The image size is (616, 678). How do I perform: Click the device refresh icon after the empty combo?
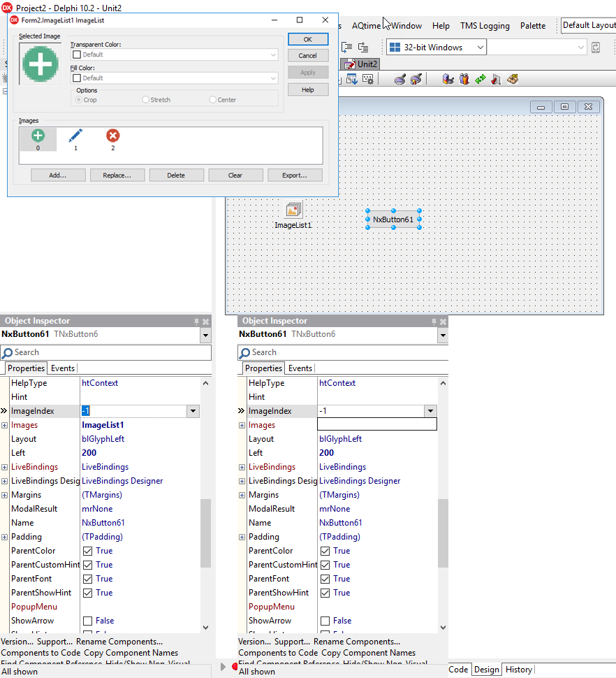tap(596, 47)
